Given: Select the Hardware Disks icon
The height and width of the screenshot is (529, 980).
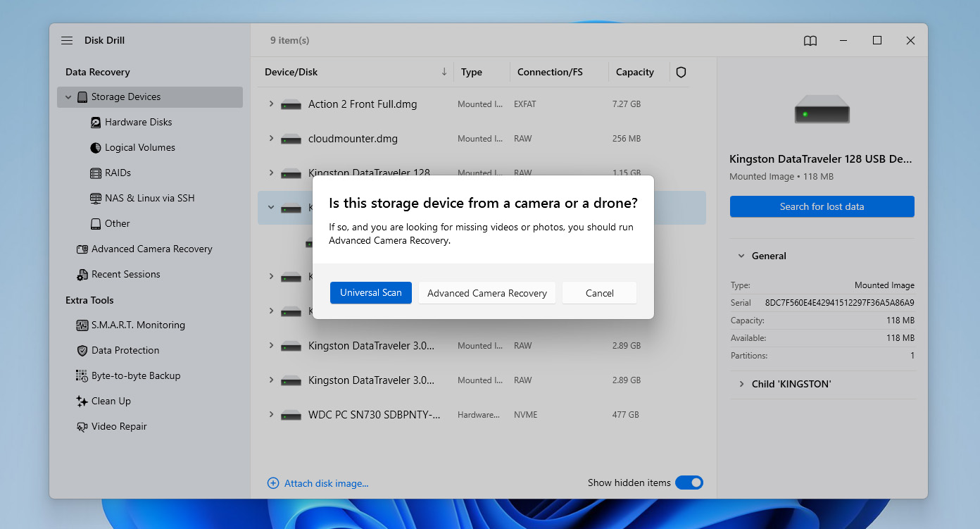Looking at the screenshot, I should [96, 123].
